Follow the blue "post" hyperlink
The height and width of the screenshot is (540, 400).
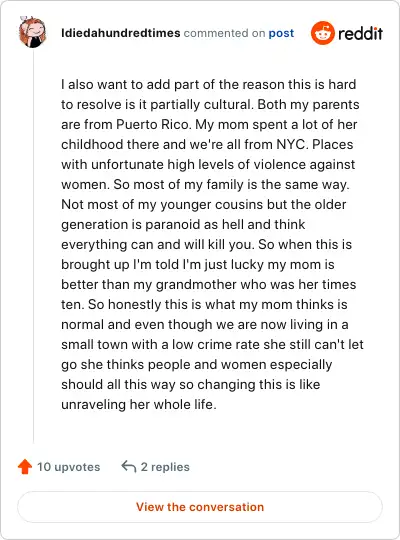click(x=281, y=33)
